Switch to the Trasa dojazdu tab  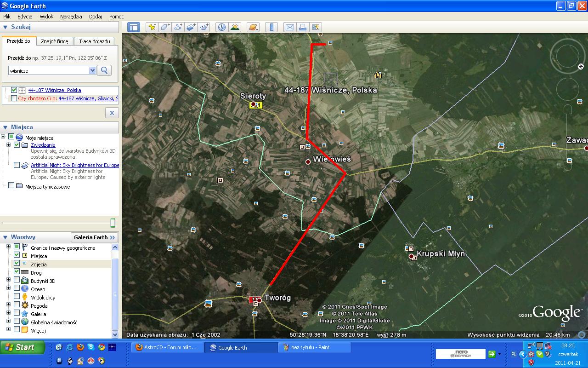tap(94, 41)
